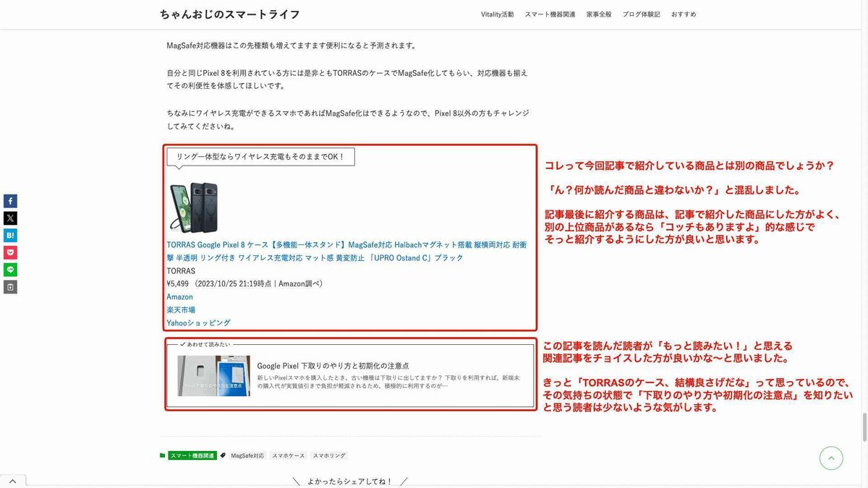The image size is (868, 488).
Task: Open the Google Pixel 下取りのやり方と初期化の注意点 title
Action: pos(333,366)
